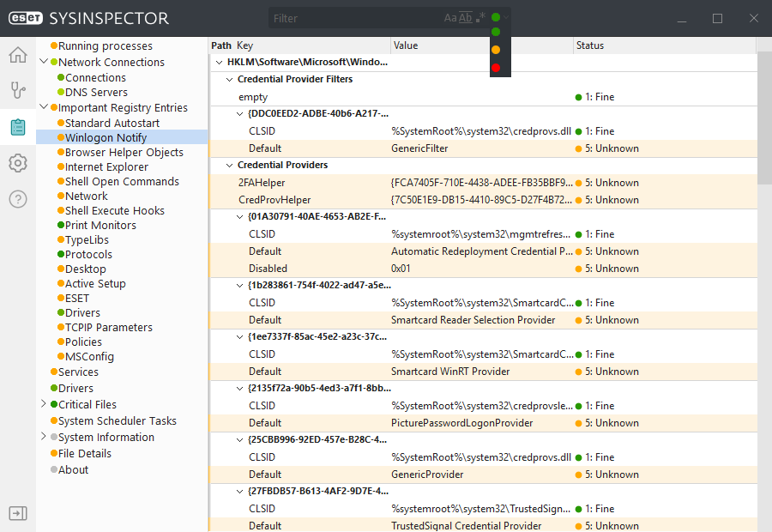Open the risk level dropdown beside the filter
This screenshot has width=772, height=532.
(500, 17)
